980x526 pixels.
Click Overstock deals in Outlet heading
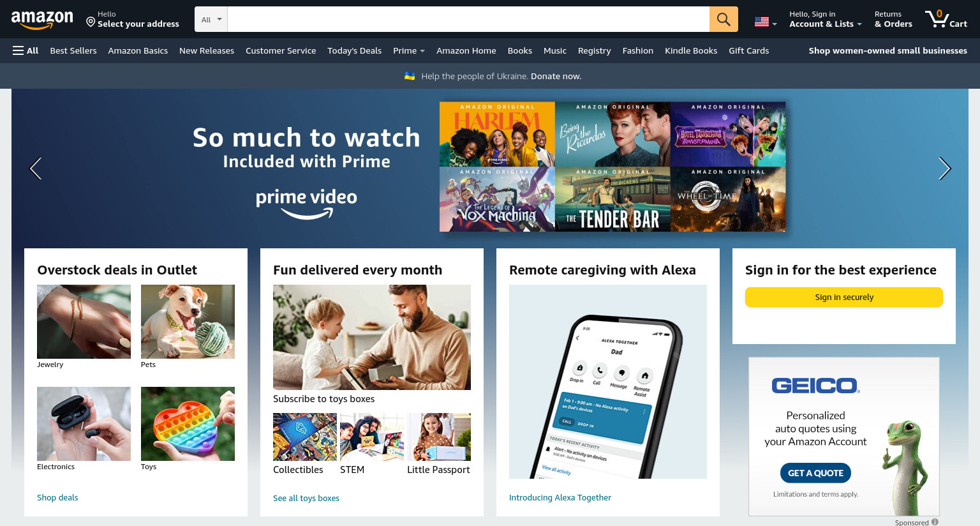pyautogui.click(x=117, y=270)
